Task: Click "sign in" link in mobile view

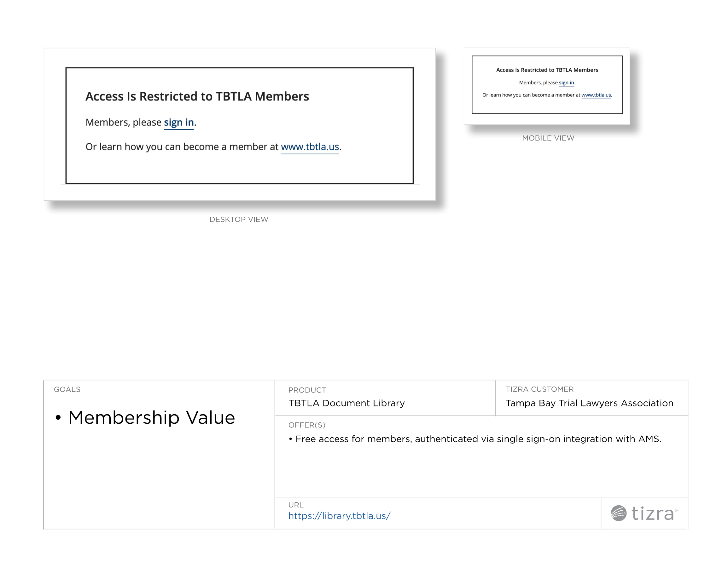Action: click(x=566, y=83)
